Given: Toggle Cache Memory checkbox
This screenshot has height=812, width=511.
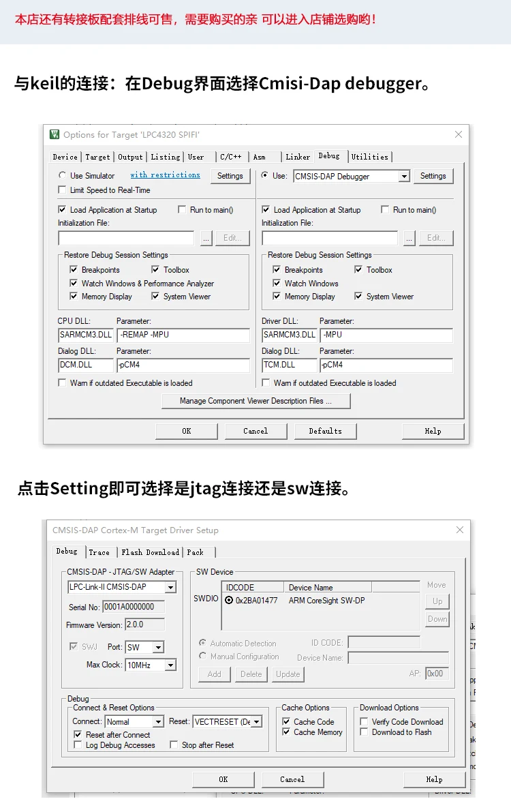Looking at the screenshot, I should (285, 732).
